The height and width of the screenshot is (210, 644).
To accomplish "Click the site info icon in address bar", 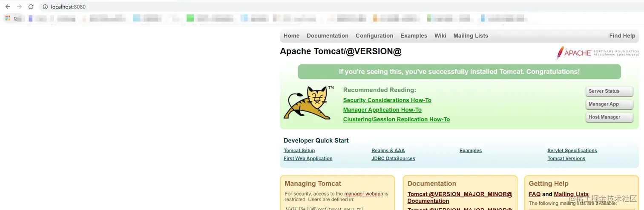I will [x=45, y=7].
